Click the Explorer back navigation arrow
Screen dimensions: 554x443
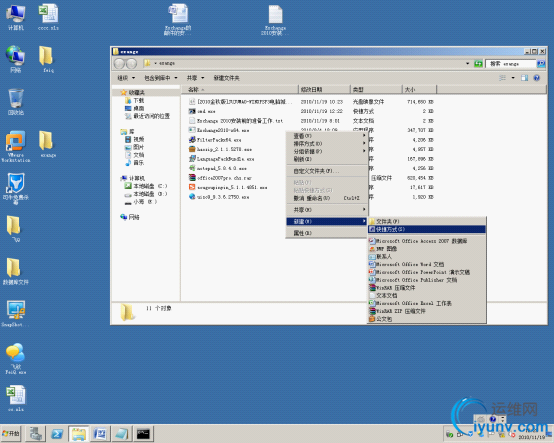119,63
